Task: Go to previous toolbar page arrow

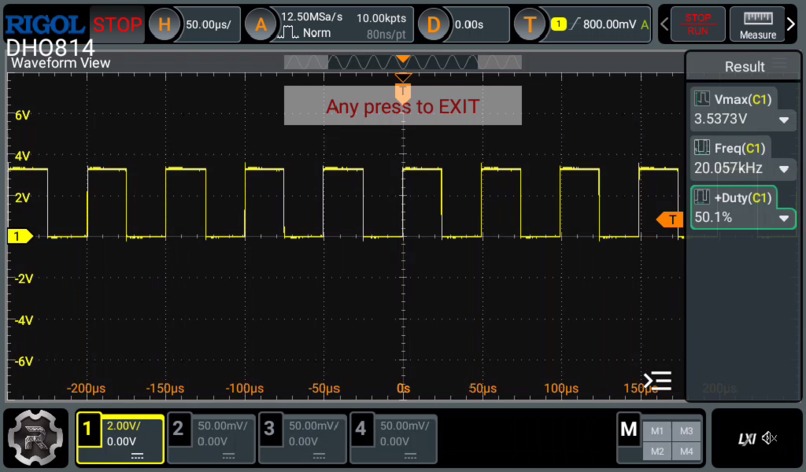Action: tap(664, 24)
